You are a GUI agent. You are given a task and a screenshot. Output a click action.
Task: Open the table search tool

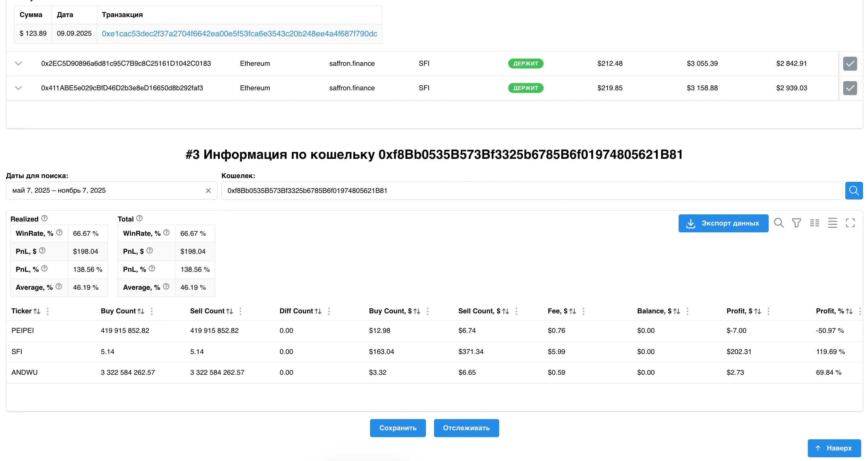pos(779,223)
